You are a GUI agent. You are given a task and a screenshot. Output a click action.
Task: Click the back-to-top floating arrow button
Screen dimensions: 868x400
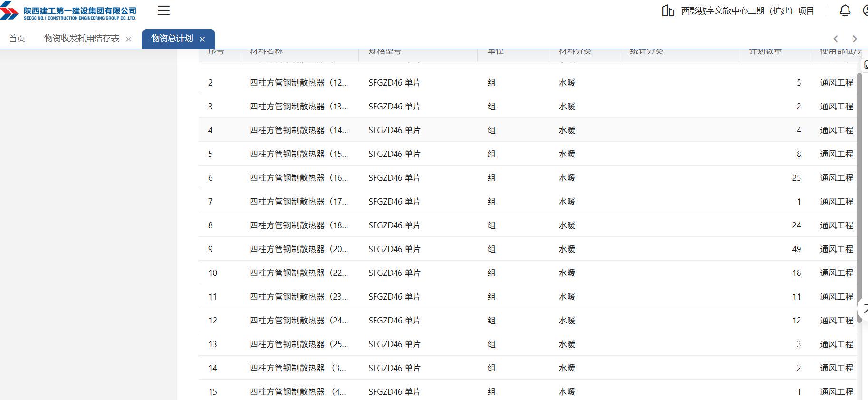(864, 308)
